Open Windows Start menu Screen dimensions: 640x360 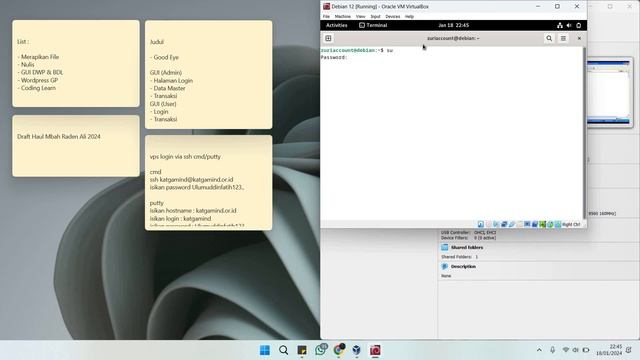pos(264,350)
